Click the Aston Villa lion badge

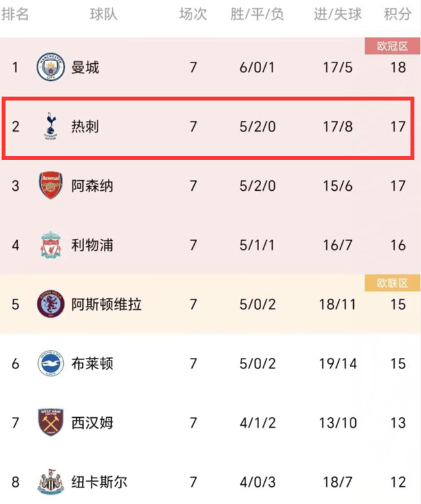coord(51,304)
